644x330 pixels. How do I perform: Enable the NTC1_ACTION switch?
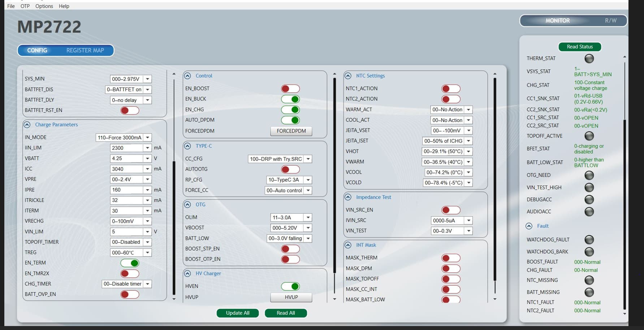point(451,89)
